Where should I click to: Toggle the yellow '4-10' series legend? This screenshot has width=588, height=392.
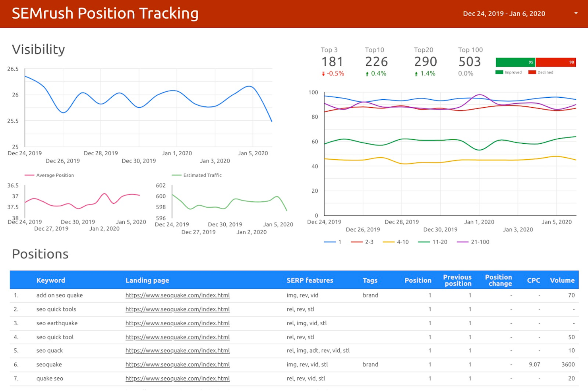pos(396,242)
